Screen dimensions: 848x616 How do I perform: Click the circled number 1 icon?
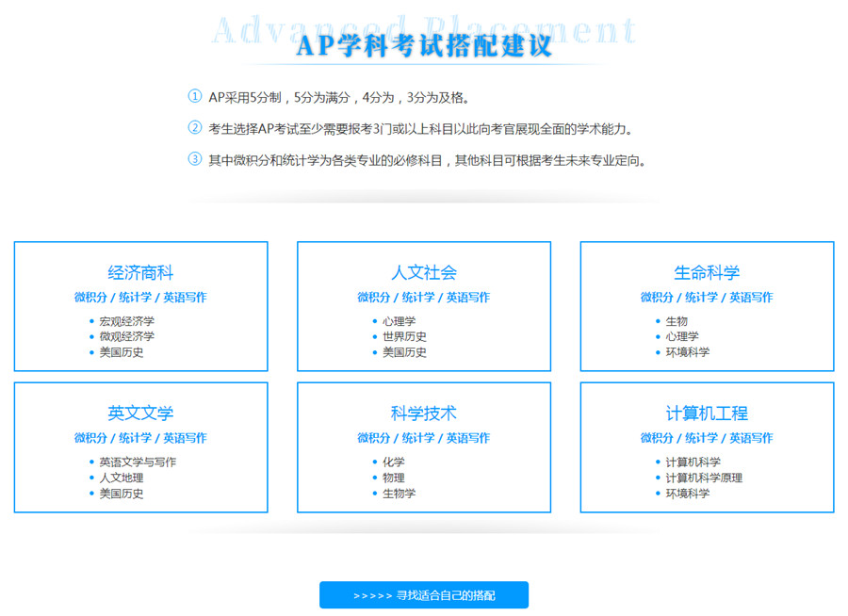coord(195,96)
